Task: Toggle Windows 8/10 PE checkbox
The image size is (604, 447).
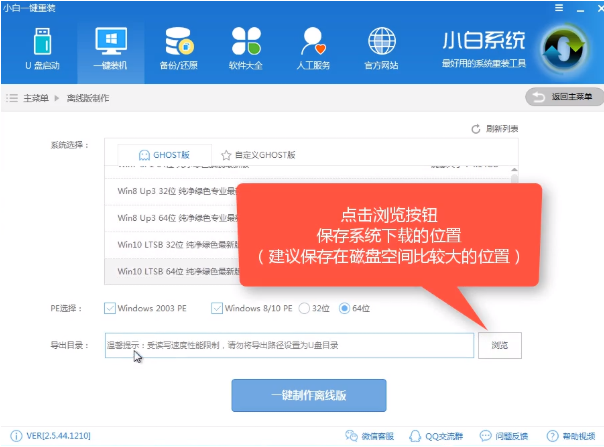Action: click(x=217, y=308)
